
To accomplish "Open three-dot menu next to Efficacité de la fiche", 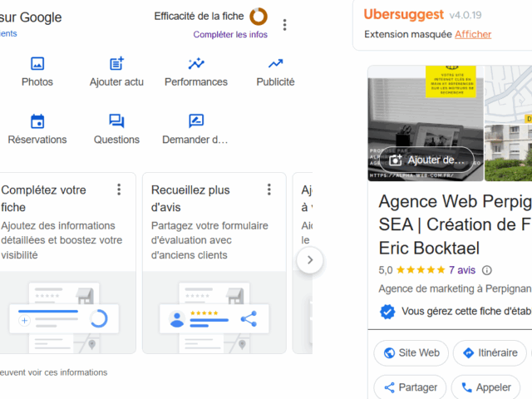I will pos(285,25).
